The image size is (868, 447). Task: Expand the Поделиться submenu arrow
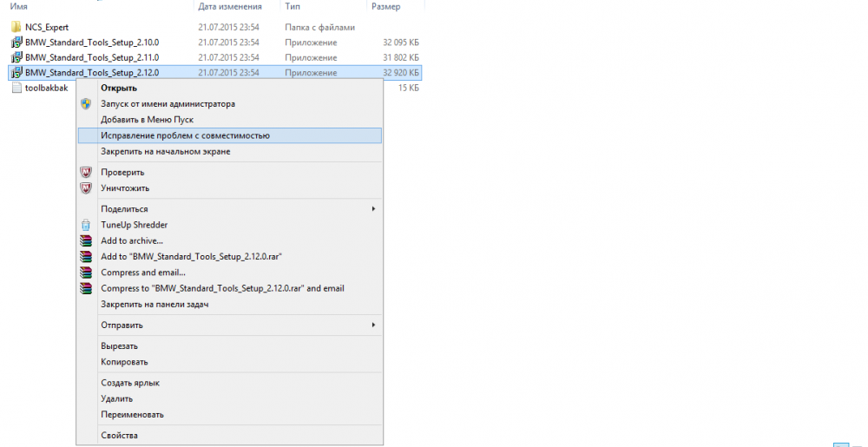373,209
